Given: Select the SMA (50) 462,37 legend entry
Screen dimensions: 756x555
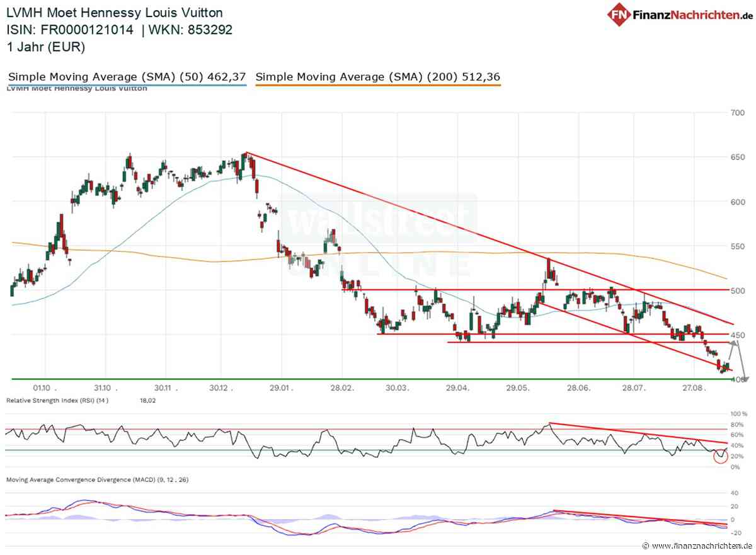Looking at the screenshot, I should coord(127,77).
